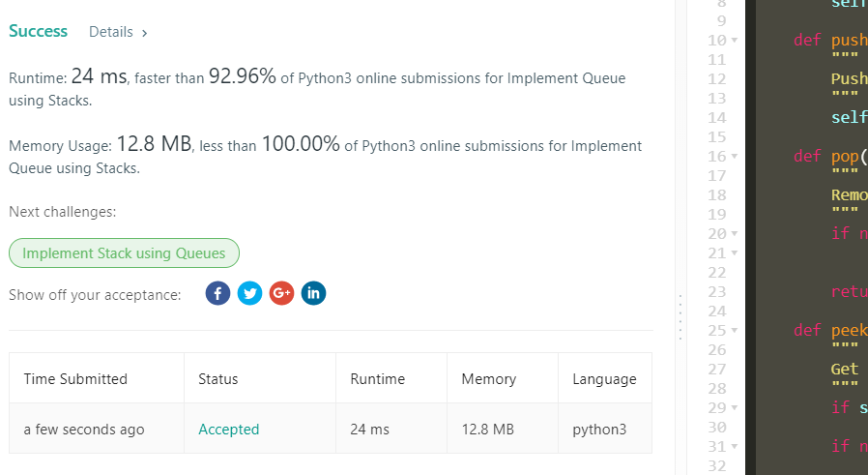868x475 pixels.
Task: Fold the pop function at line 16
Action: coord(735,157)
